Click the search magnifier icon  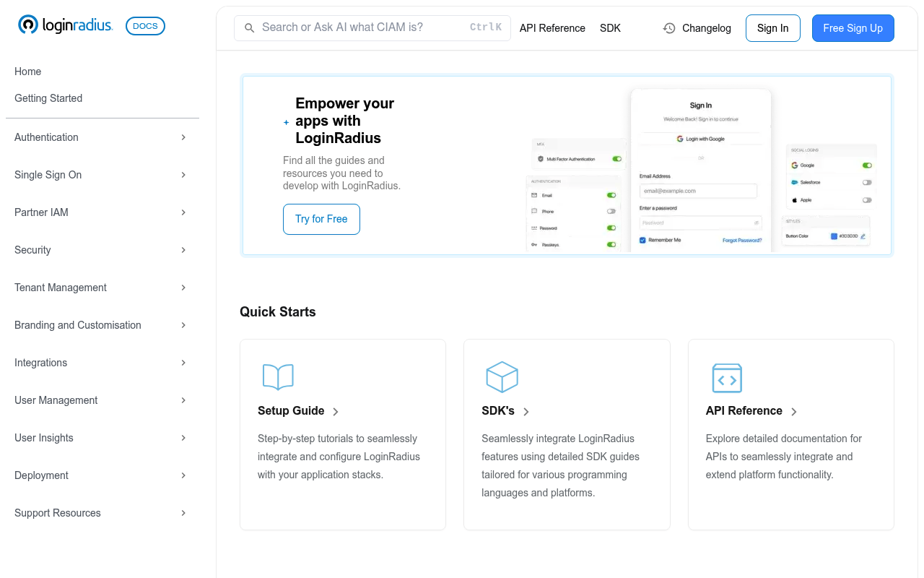click(250, 28)
